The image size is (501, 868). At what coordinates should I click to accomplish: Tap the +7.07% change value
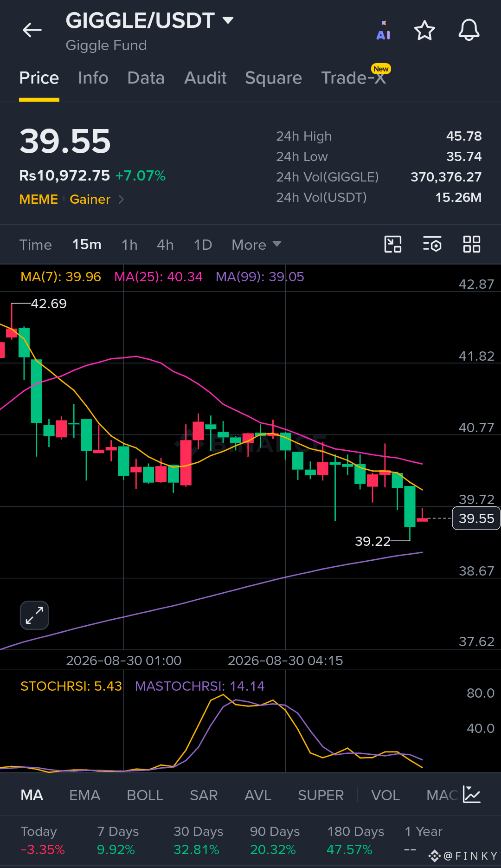click(x=141, y=175)
